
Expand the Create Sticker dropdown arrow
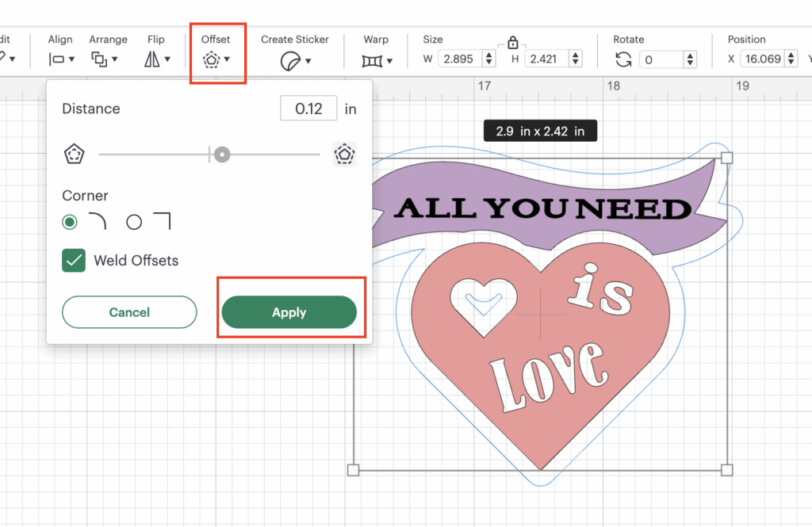coord(308,61)
